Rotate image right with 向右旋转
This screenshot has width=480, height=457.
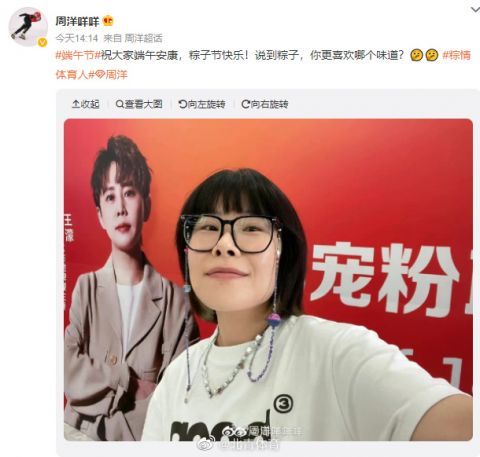[265, 104]
